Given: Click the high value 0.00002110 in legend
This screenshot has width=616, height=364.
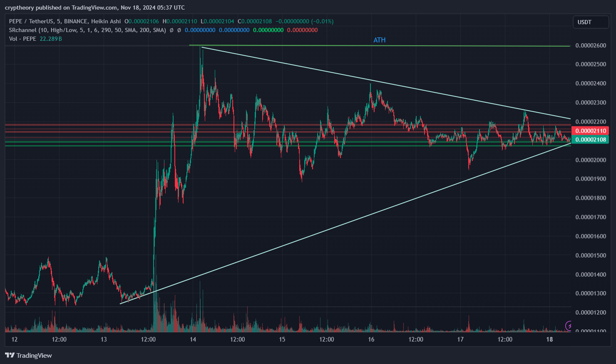Looking at the screenshot, I should pos(181,21).
